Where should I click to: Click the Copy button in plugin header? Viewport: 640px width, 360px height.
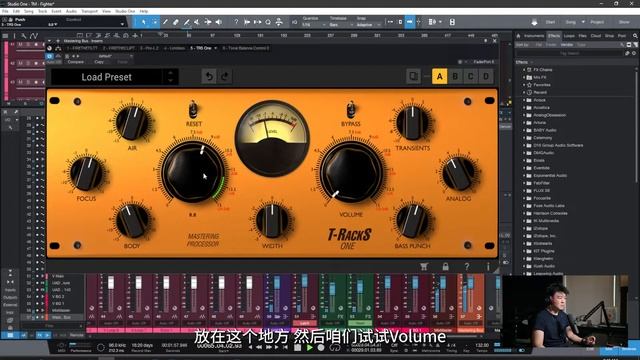click(99, 62)
